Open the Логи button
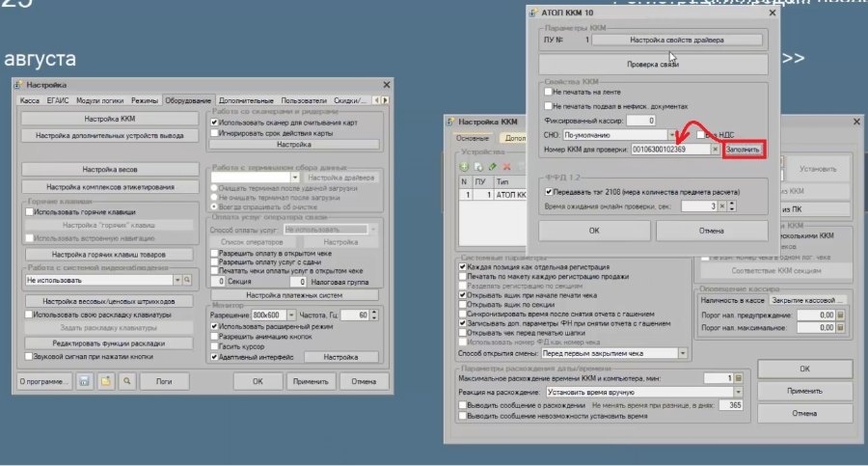 (164, 381)
